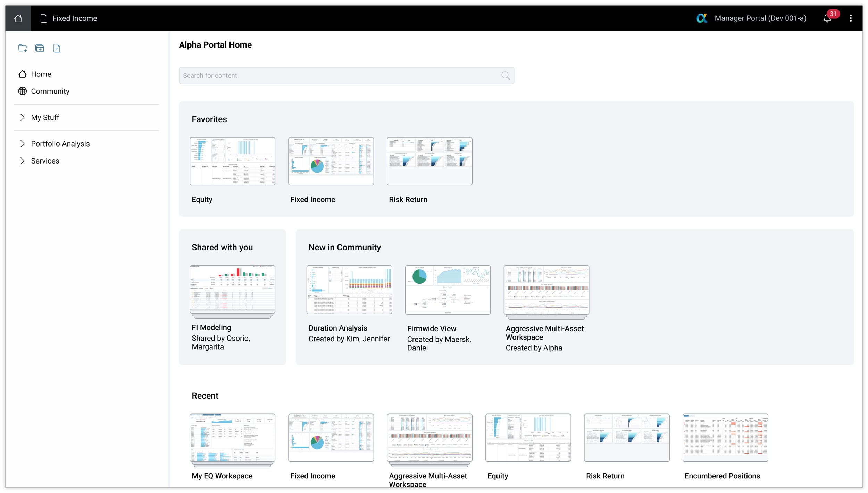
Task: Expand the Services section
Action: 23,161
